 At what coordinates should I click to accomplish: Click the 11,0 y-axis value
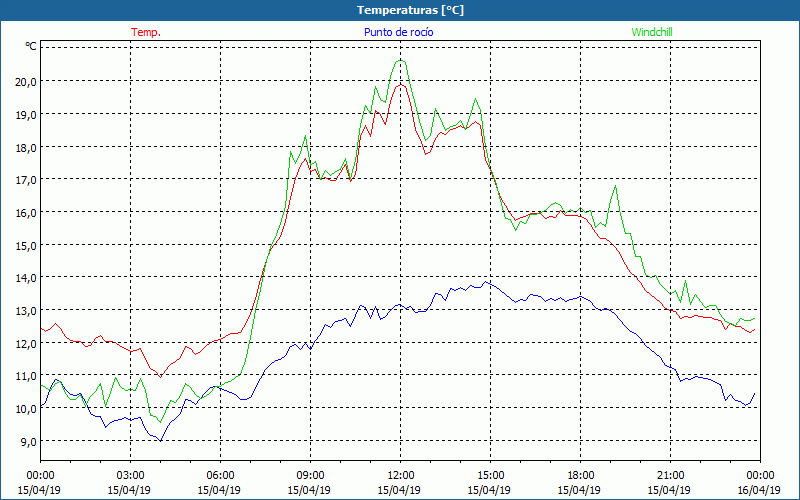tap(27, 376)
